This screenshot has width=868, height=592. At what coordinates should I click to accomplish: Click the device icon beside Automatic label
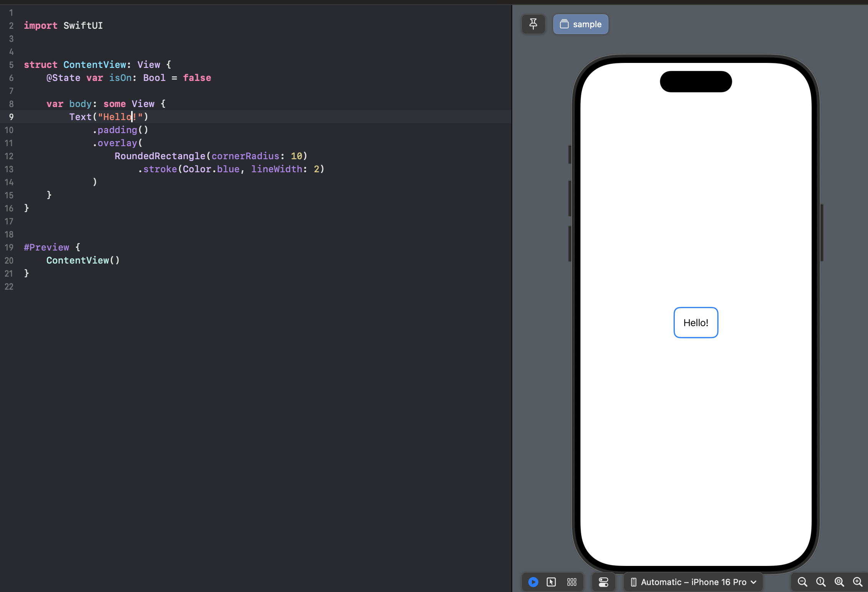[x=634, y=582]
